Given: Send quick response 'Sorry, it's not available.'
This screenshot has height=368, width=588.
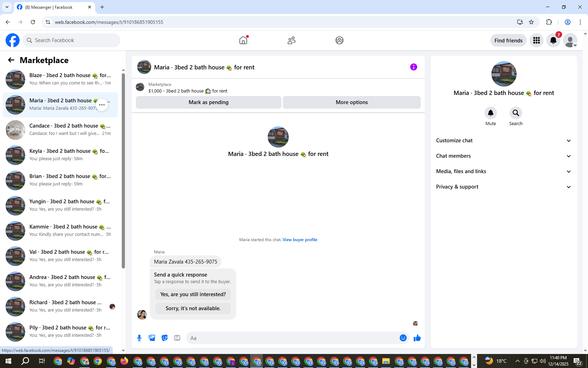Looking at the screenshot, I should [x=193, y=308].
